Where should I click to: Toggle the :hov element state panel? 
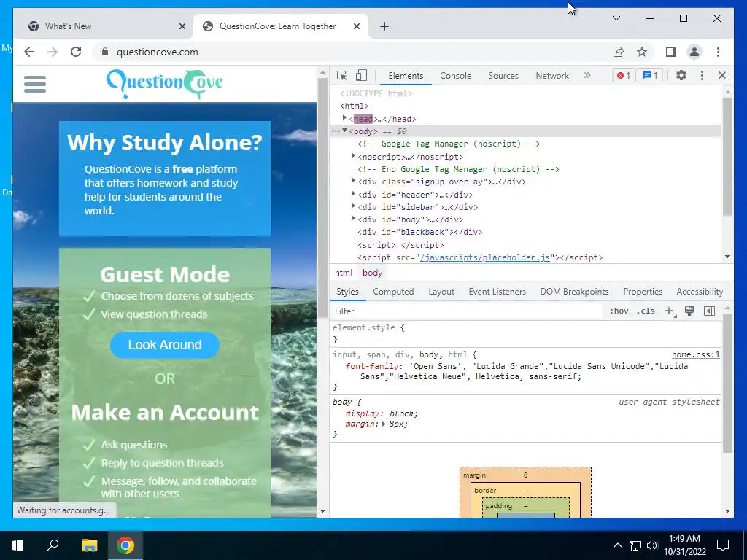(619, 311)
